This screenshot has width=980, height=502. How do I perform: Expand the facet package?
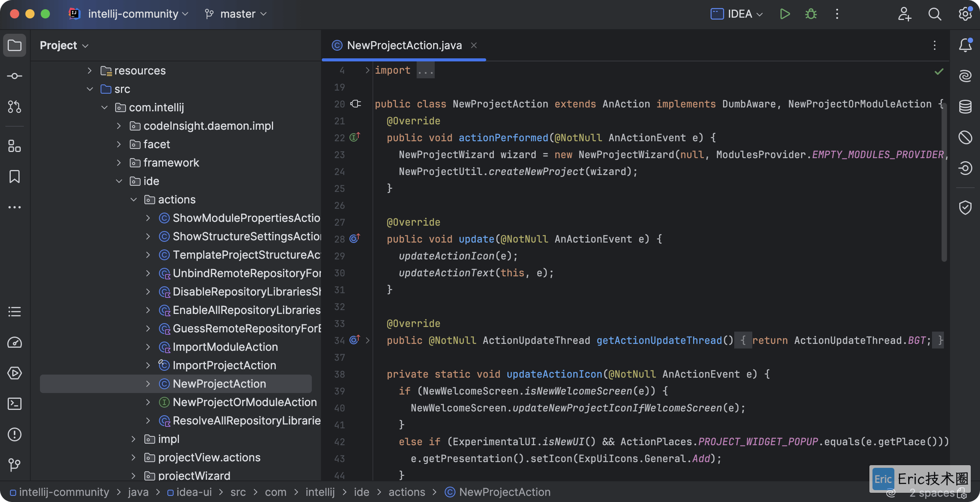pos(119,144)
